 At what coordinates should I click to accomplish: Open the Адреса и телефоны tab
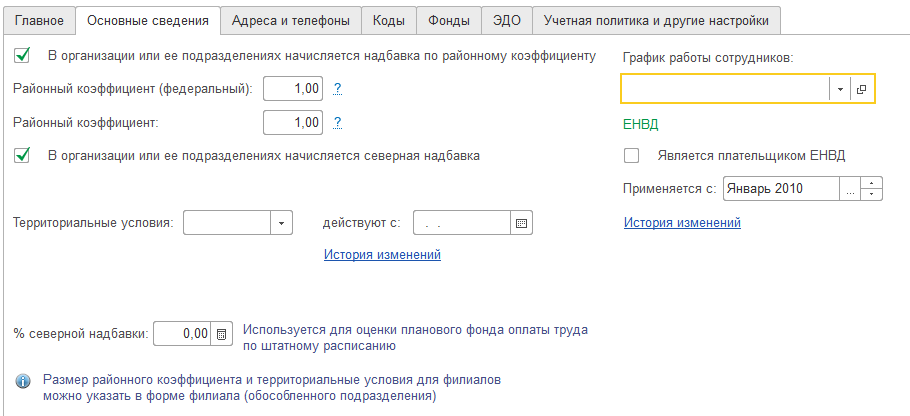tap(290, 20)
